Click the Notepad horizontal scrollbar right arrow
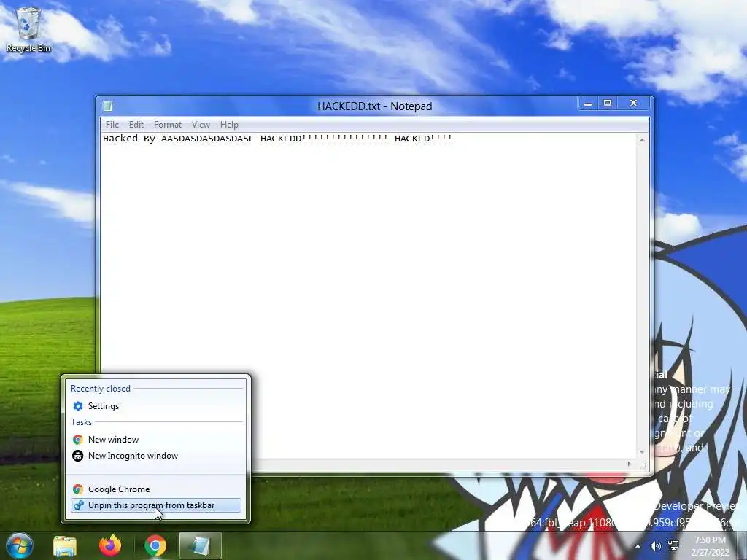The image size is (747, 560). click(629, 463)
